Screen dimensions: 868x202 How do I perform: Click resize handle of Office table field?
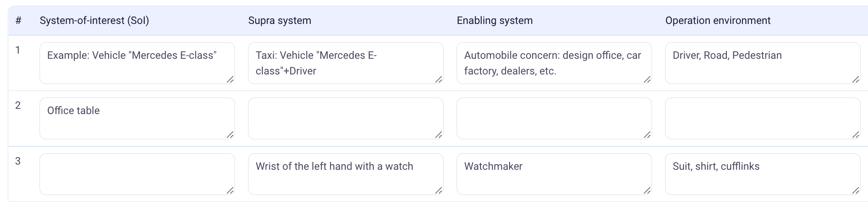pos(230,135)
